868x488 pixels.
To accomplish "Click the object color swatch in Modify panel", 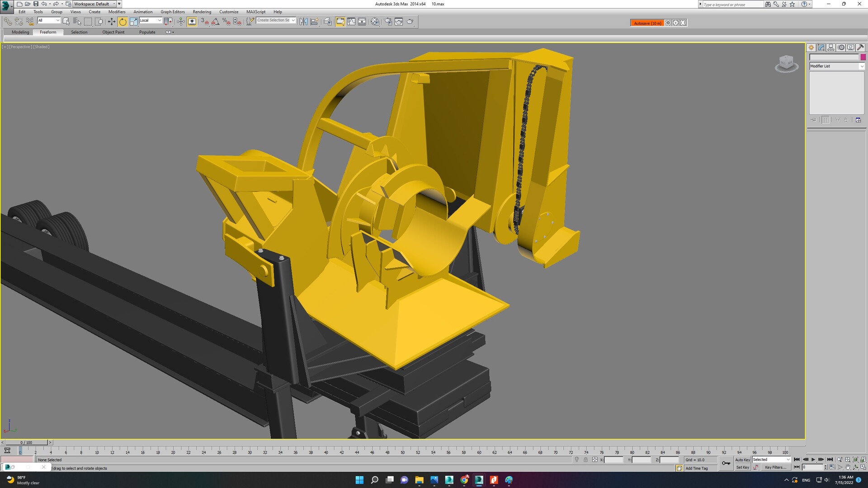I will coord(863,57).
